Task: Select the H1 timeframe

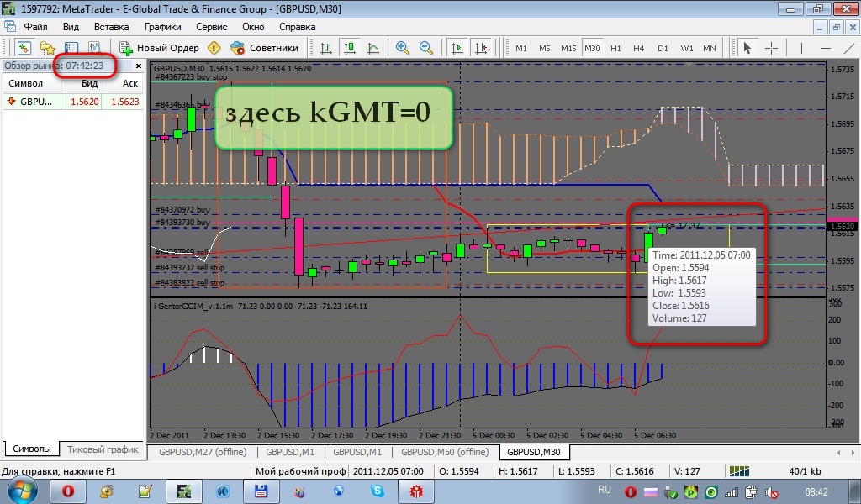Action: pyautogui.click(x=615, y=48)
